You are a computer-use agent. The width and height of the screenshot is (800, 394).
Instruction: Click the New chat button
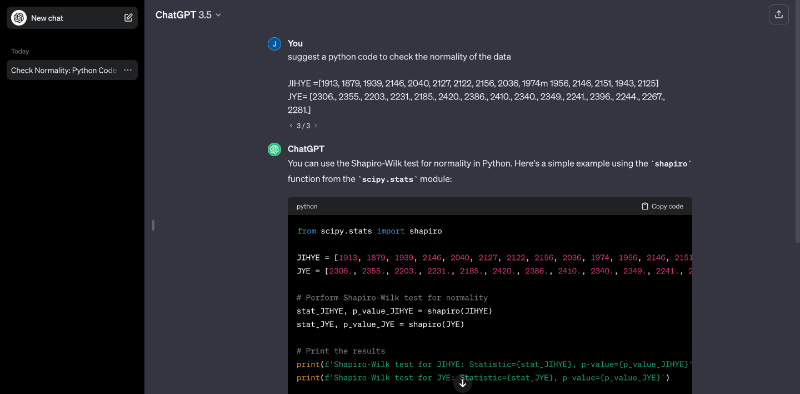(72, 18)
